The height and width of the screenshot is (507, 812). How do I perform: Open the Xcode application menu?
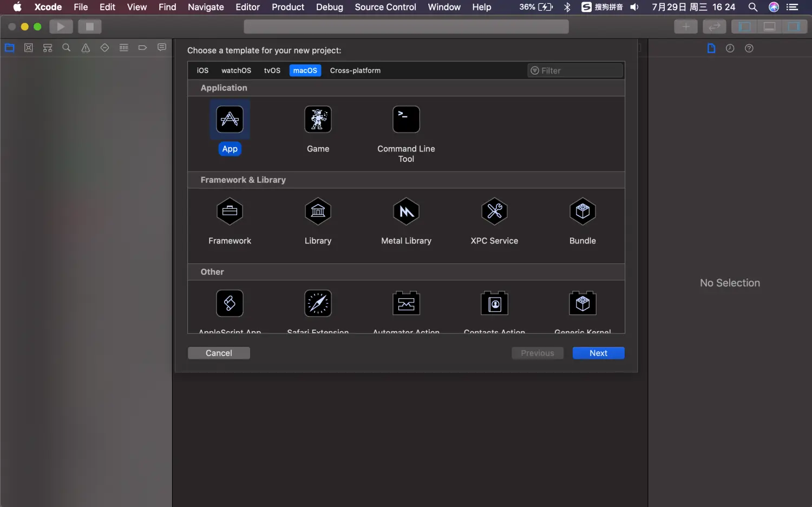pyautogui.click(x=48, y=7)
